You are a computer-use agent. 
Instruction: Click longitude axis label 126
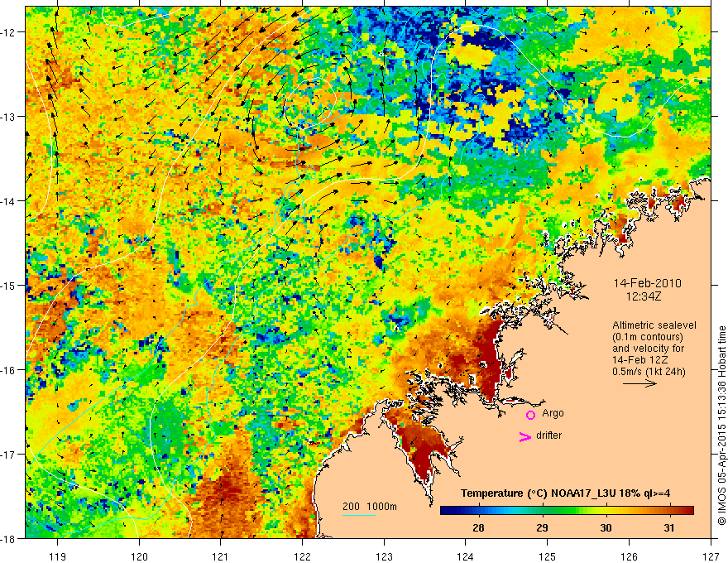point(629,556)
